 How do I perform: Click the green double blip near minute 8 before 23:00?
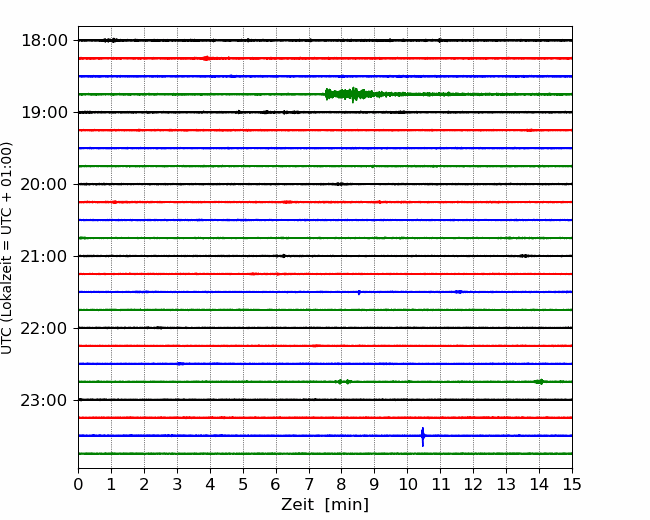pyautogui.click(x=344, y=381)
